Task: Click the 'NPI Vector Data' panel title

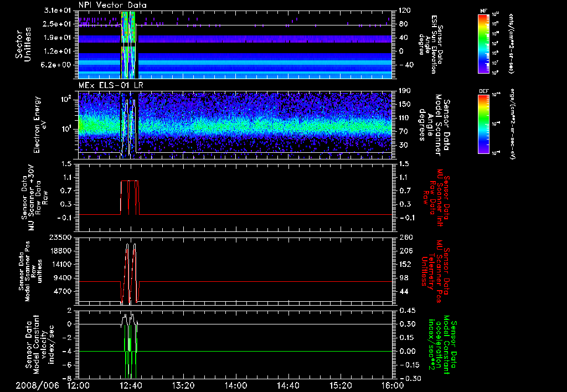Action: 112,5
